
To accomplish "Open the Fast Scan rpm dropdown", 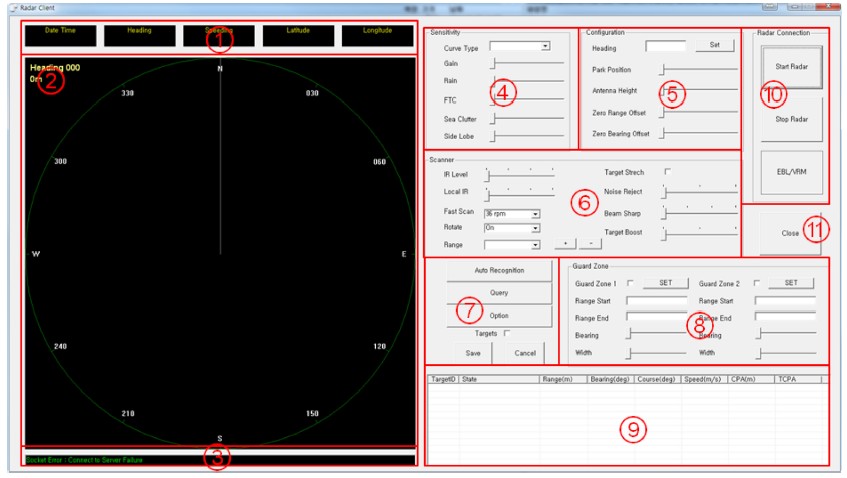I will [535, 214].
